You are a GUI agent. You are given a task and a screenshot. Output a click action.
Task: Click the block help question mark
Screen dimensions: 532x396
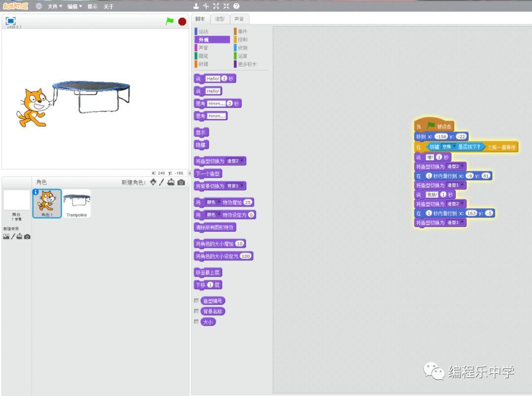(236, 6)
